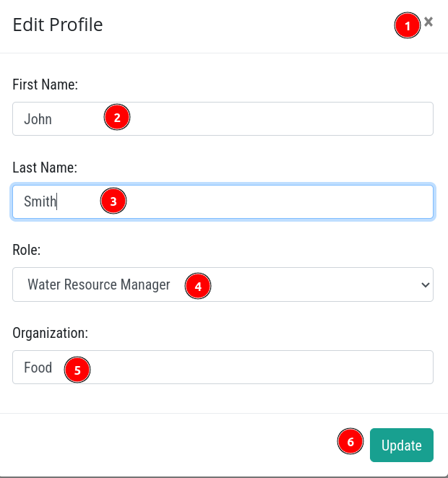Image resolution: width=448 pixels, height=478 pixels.
Task: Select the Water Resource Manager role text
Action: pos(99,284)
